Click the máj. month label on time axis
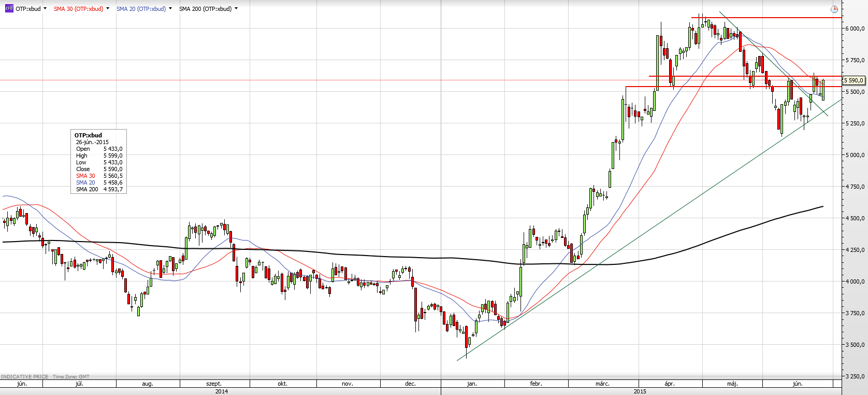The height and width of the screenshot is (395, 868). pos(732,384)
